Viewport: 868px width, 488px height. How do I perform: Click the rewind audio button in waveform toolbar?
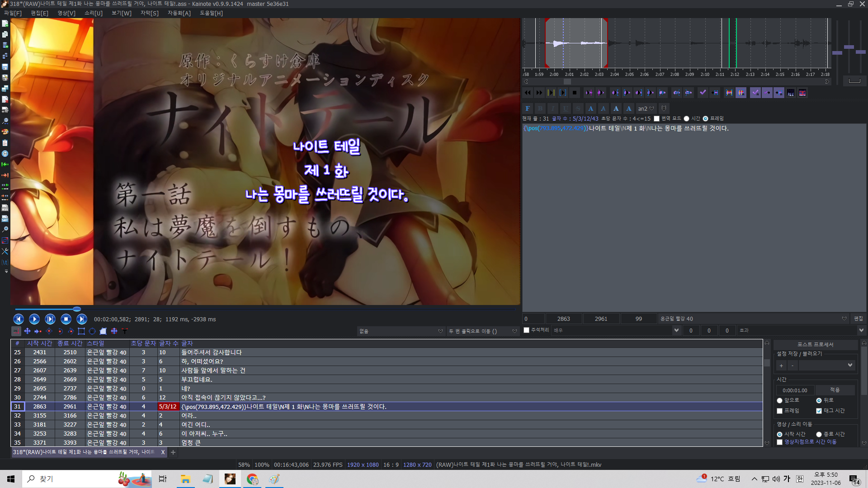coord(528,93)
